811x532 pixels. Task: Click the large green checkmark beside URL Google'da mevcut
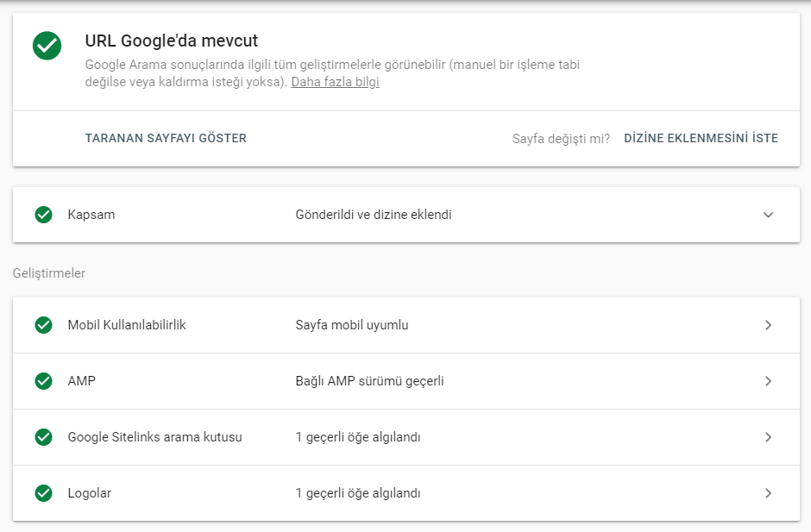click(47, 46)
